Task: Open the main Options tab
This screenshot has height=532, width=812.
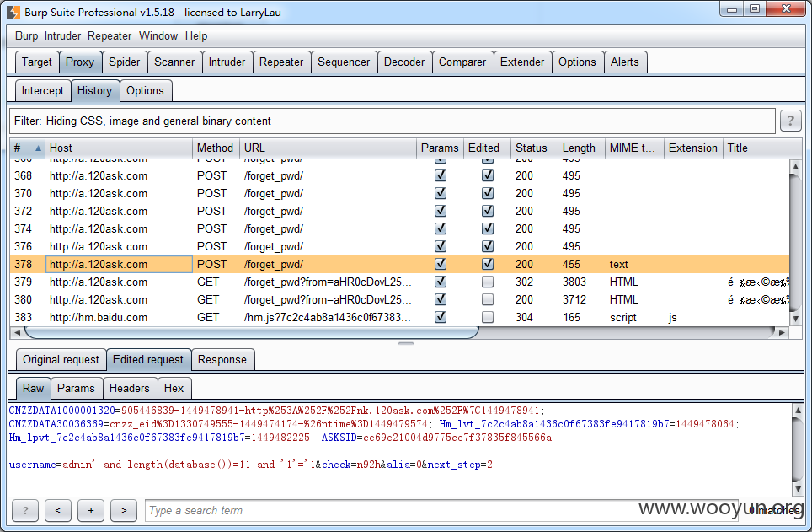Action: [x=577, y=62]
